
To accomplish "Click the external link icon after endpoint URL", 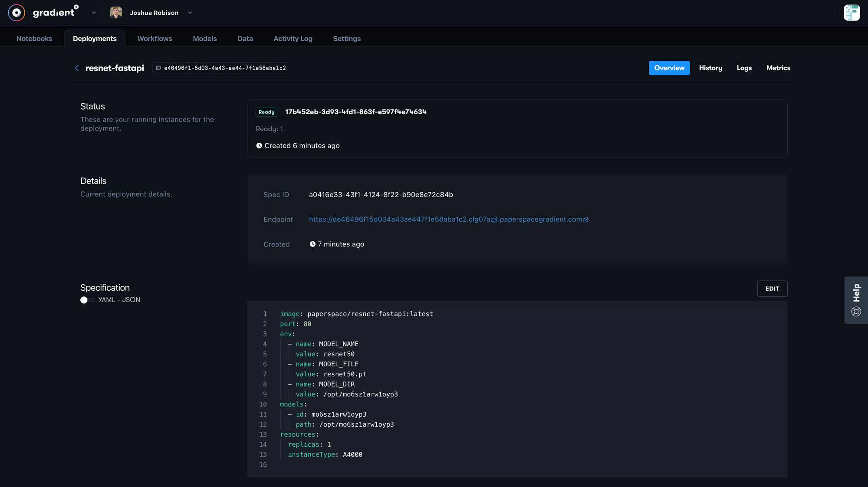I will tap(586, 220).
